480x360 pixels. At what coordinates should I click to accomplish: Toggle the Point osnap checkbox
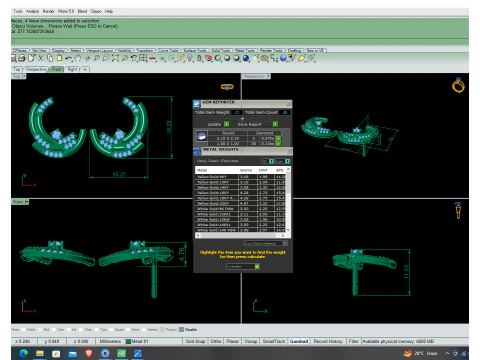tap(24, 330)
